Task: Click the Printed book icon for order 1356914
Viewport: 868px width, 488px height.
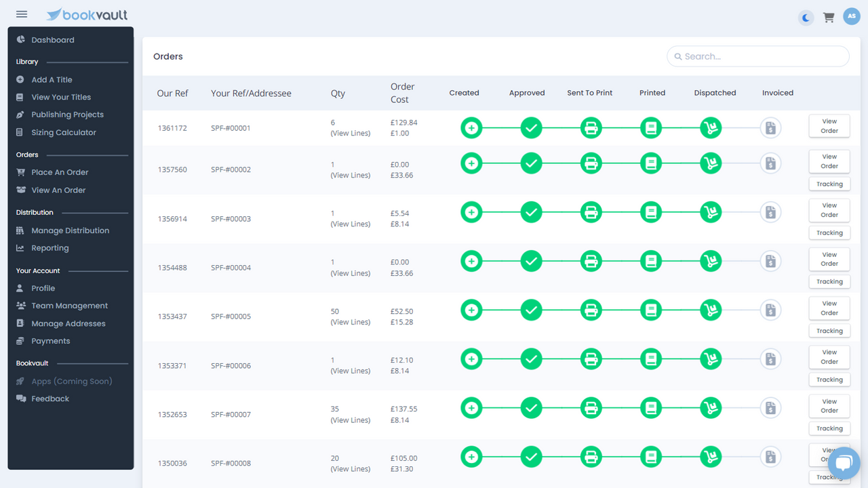Action: point(650,211)
